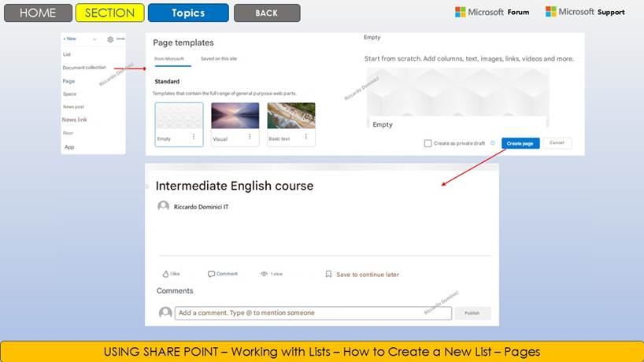The height and width of the screenshot is (362, 644).
Task: Click the Microsoft logo next to Forum
Action: click(461, 13)
